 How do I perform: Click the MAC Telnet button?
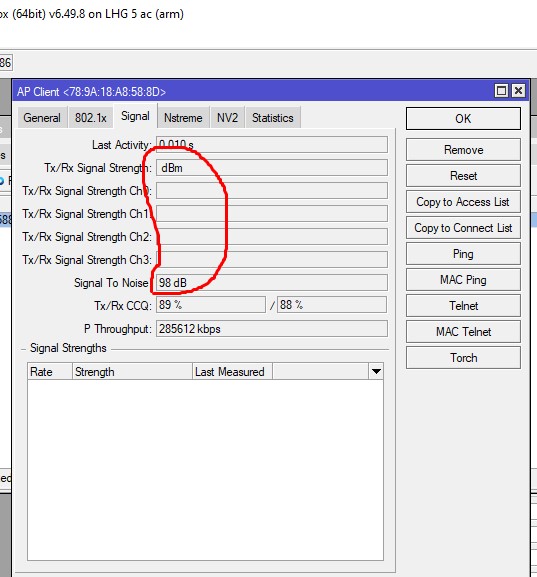point(463,332)
